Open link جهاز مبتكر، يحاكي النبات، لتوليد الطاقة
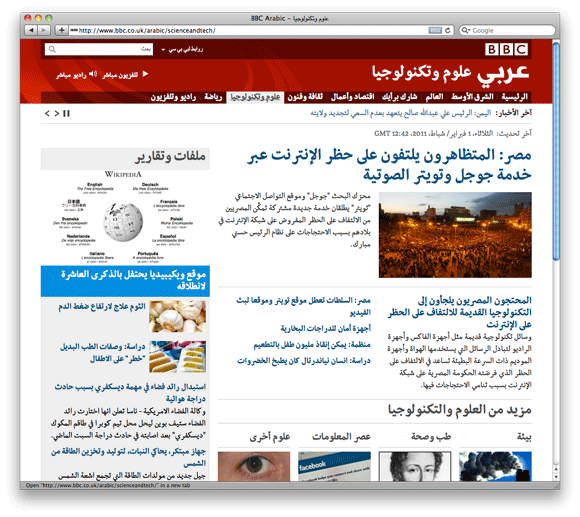This screenshot has width=580, height=517. click(x=128, y=457)
